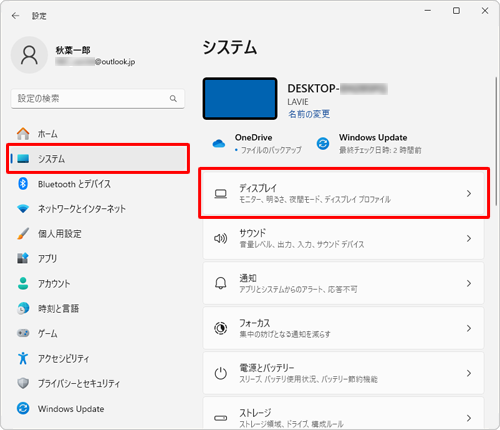The image size is (500, 430).
Task: Select ゲーム label in sidebar
Action: click(x=48, y=333)
